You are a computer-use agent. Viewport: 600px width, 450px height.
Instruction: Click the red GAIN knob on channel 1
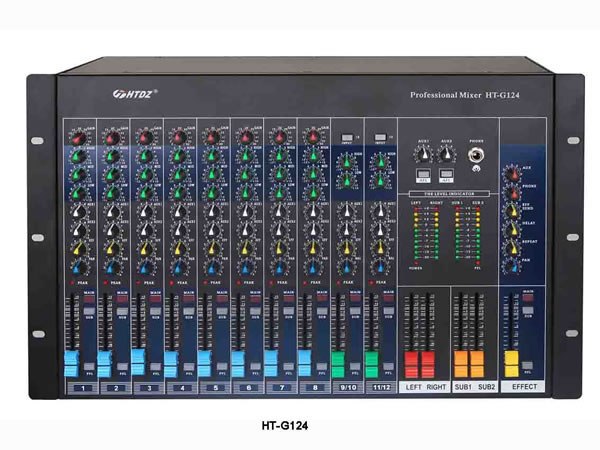(x=79, y=137)
